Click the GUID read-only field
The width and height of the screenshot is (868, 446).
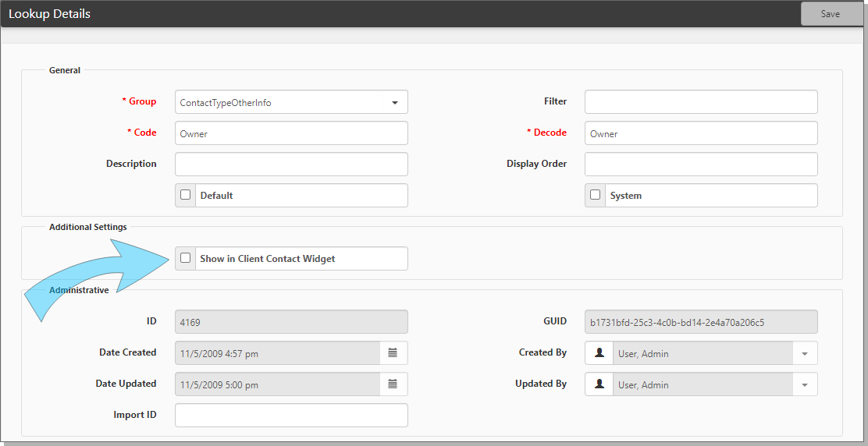coord(700,322)
